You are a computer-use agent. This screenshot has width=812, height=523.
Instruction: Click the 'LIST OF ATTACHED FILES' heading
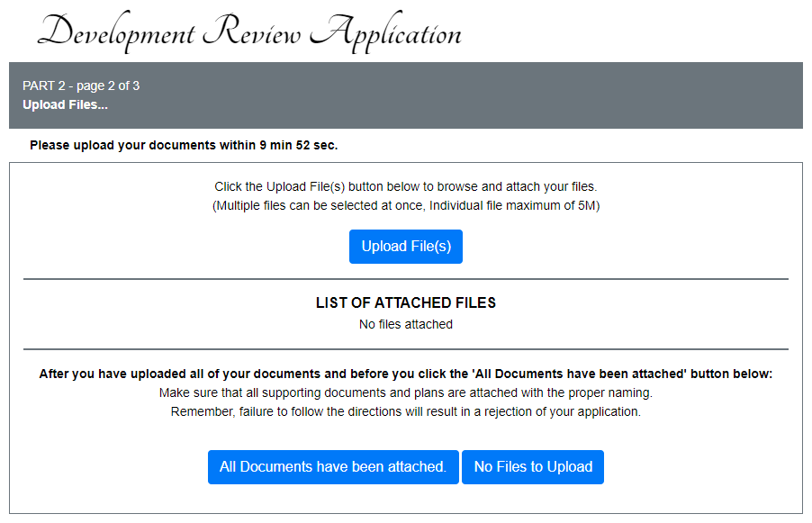click(x=405, y=303)
